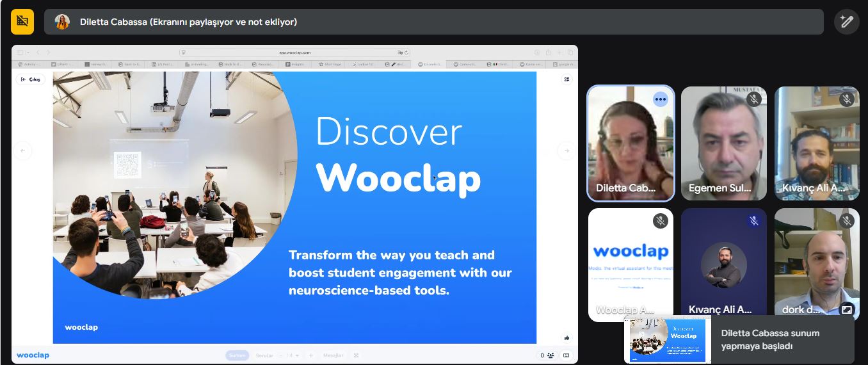Select the Start Page browser tab
Image resolution: width=868 pixels, height=365 pixels.
point(330,64)
